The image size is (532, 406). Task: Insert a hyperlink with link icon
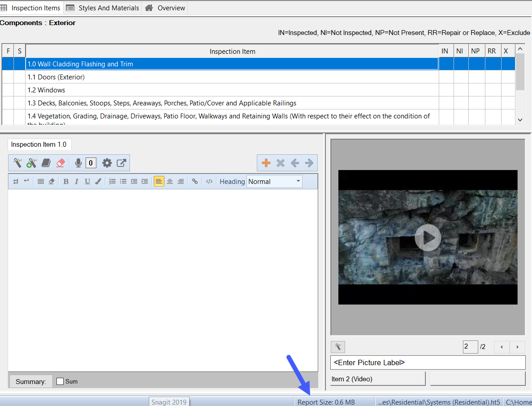pos(195,182)
